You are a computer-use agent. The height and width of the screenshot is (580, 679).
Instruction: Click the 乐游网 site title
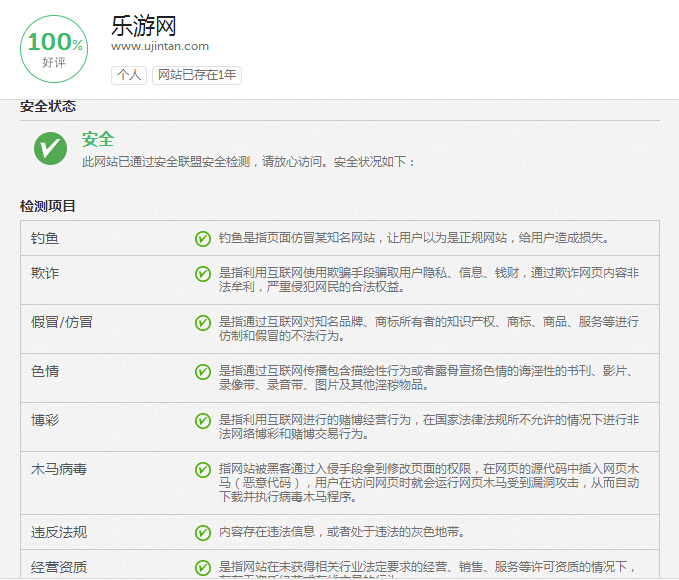(x=143, y=24)
